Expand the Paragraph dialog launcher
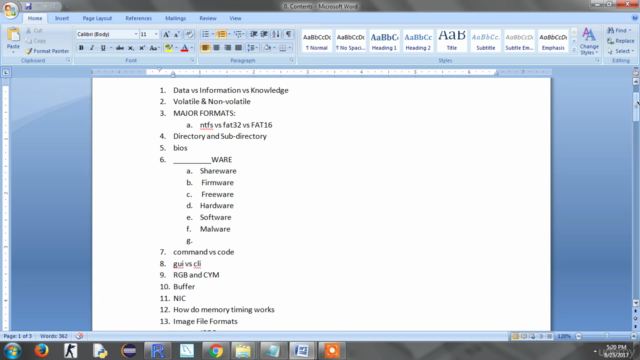The height and width of the screenshot is (360, 640). (291, 60)
